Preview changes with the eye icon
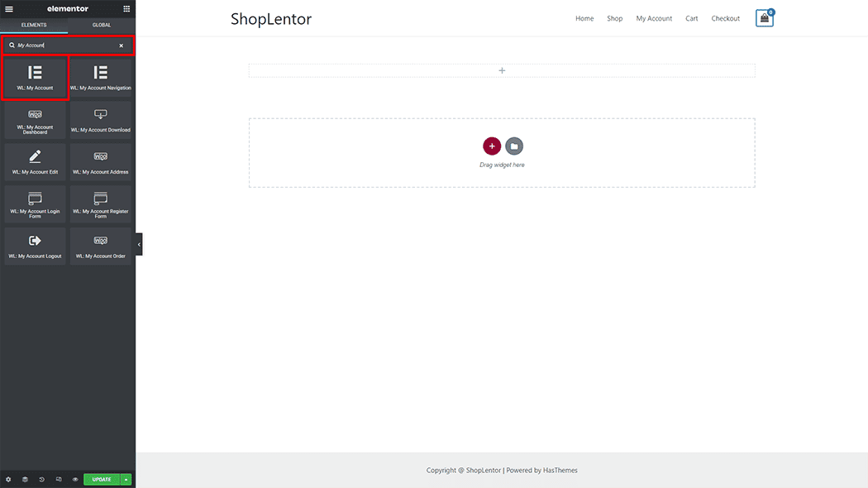 tap(75, 479)
